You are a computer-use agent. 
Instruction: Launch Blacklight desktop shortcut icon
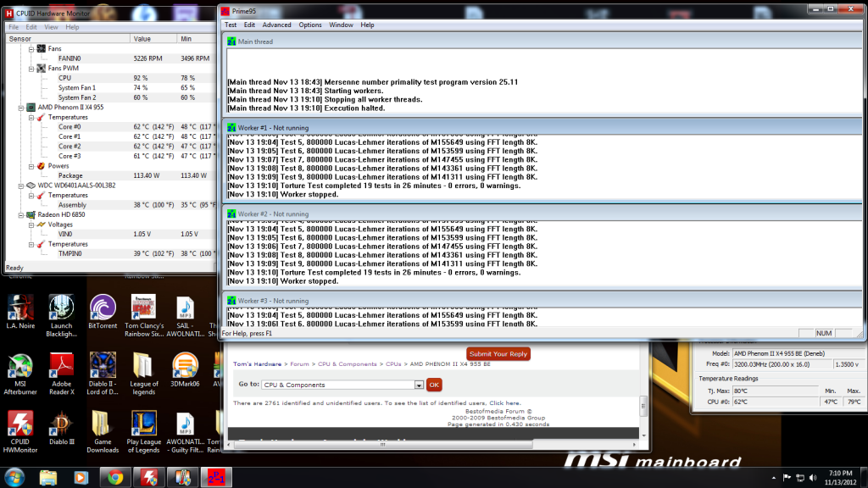(61, 315)
